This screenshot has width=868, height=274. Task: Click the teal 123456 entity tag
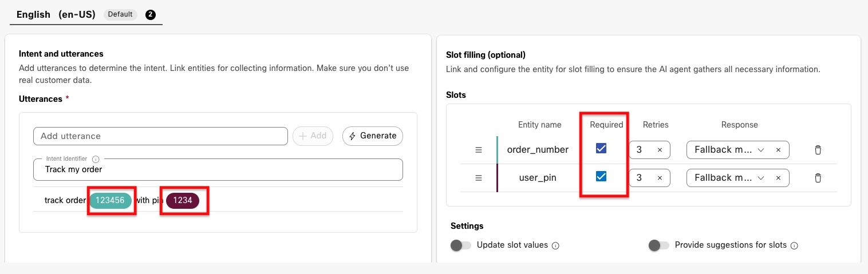click(110, 200)
